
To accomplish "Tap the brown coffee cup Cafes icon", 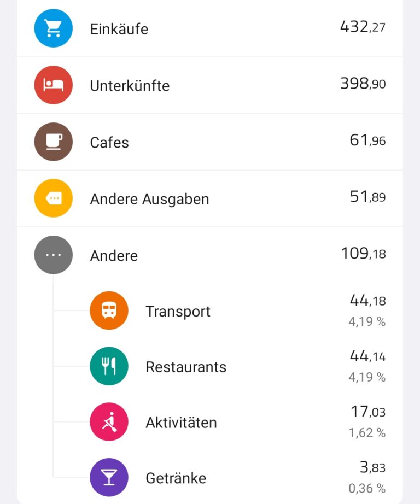I will click(x=54, y=142).
